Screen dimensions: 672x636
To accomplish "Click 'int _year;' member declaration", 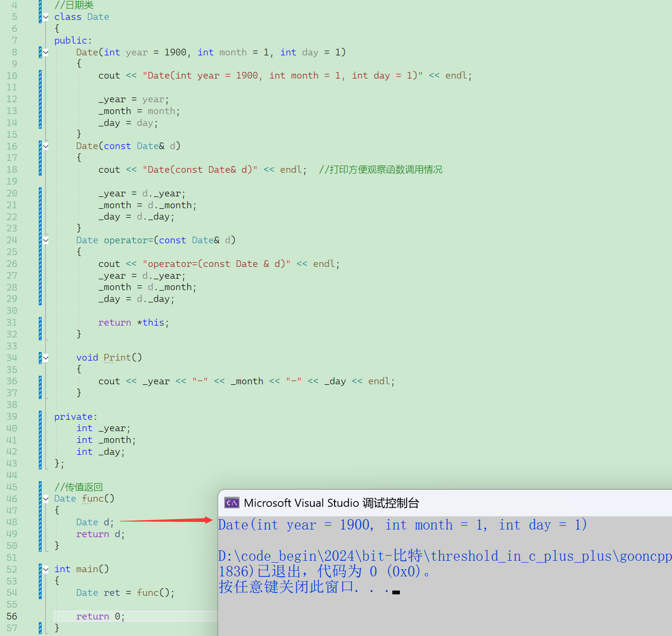I will [103, 428].
